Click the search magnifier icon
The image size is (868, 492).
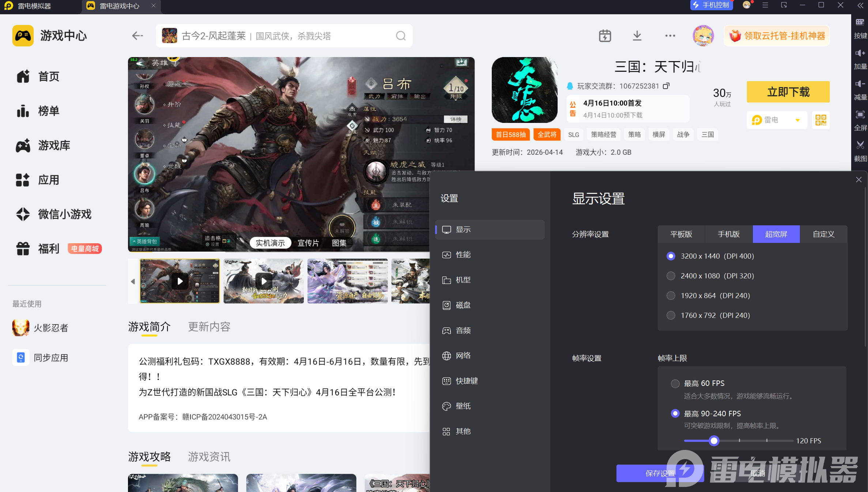[401, 36]
